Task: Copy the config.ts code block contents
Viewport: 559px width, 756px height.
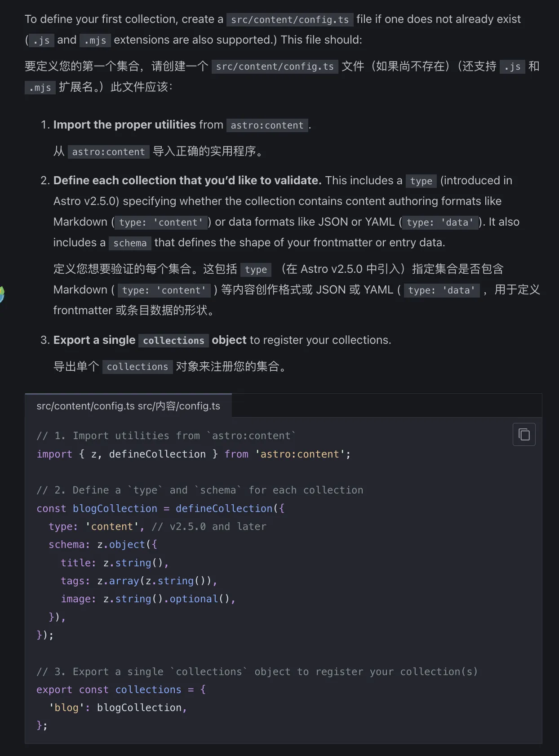Action: (524, 435)
